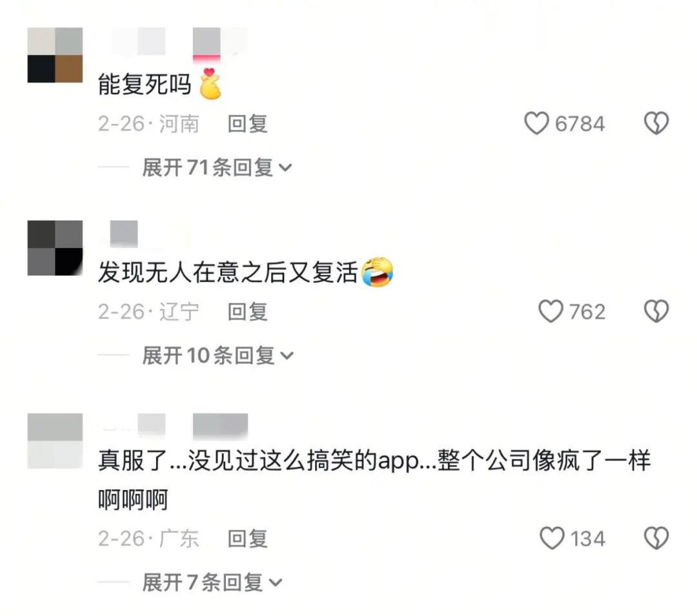Reply to the comment from 辽宁

248,312
